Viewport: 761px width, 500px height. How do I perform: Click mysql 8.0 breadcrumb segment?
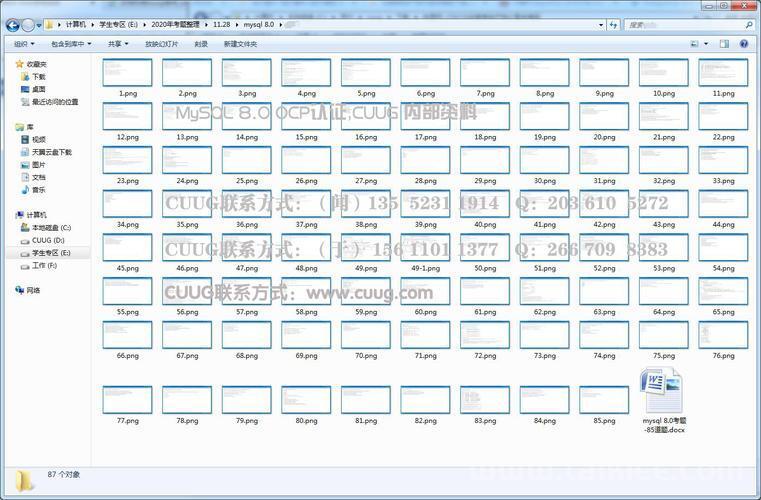point(259,24)
